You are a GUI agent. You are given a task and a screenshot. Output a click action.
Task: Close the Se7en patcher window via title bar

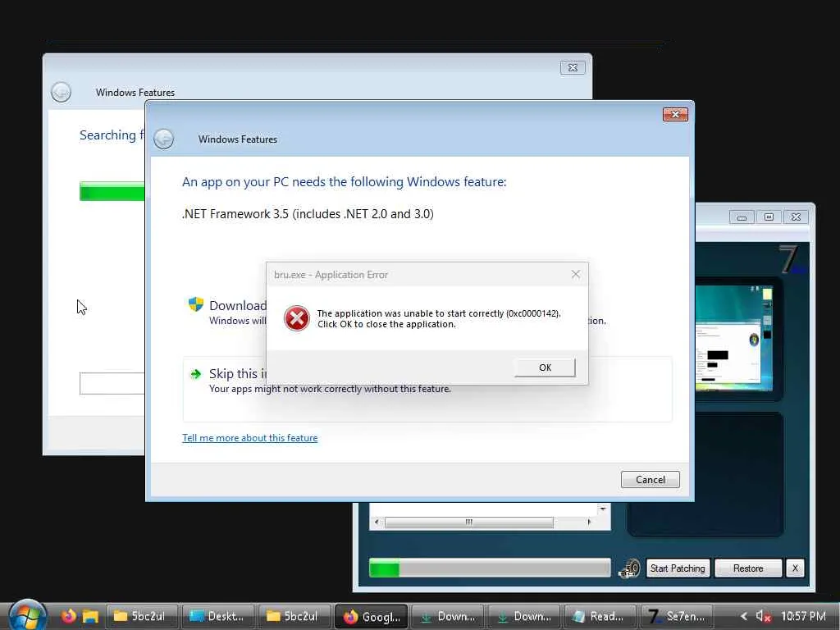796,217
